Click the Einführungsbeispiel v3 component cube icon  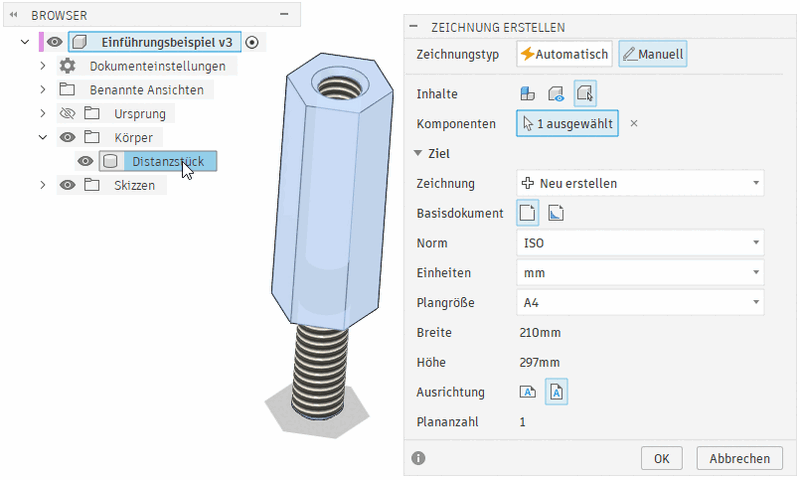point(80,42)
